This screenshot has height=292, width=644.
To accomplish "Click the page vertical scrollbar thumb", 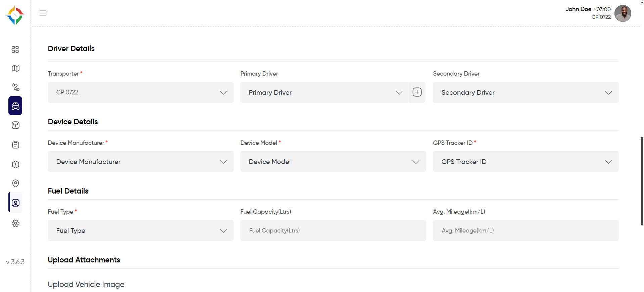I will pos(642,181).
